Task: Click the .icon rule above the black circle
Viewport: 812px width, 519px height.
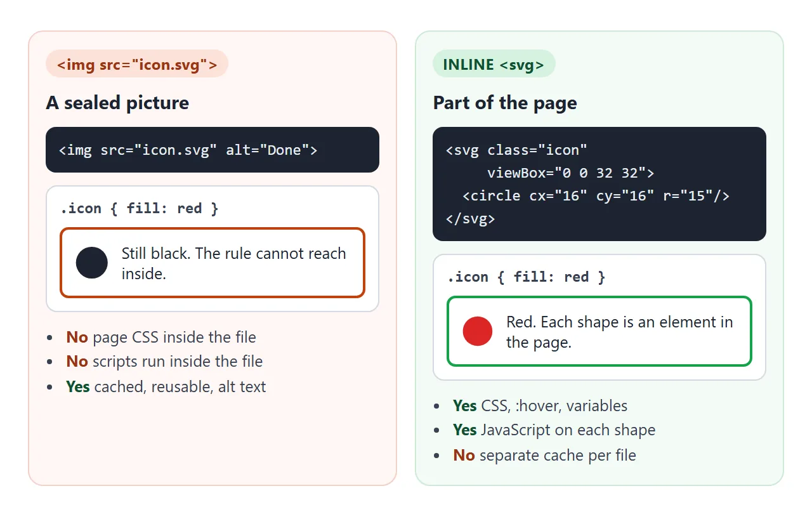Action: (x=140, y=209)
